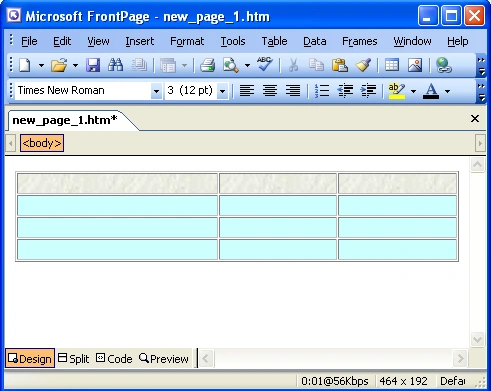Open the Edit menu
This screenshot has width=491, height=391.
(62, 41)
